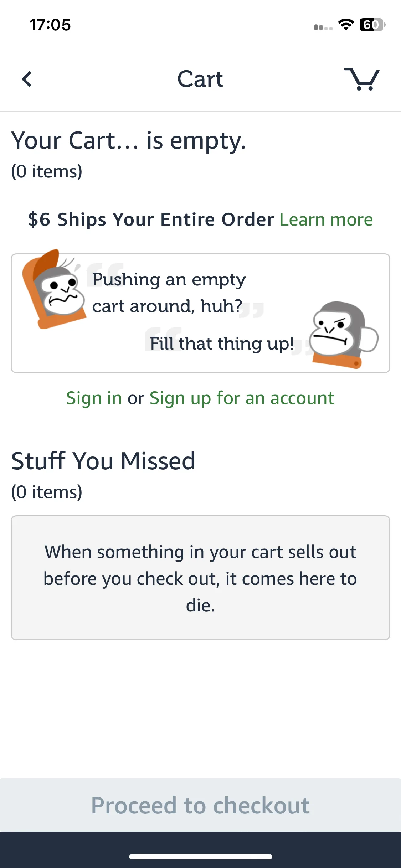Tap the scared monkey mascot image

click(53, 289)
